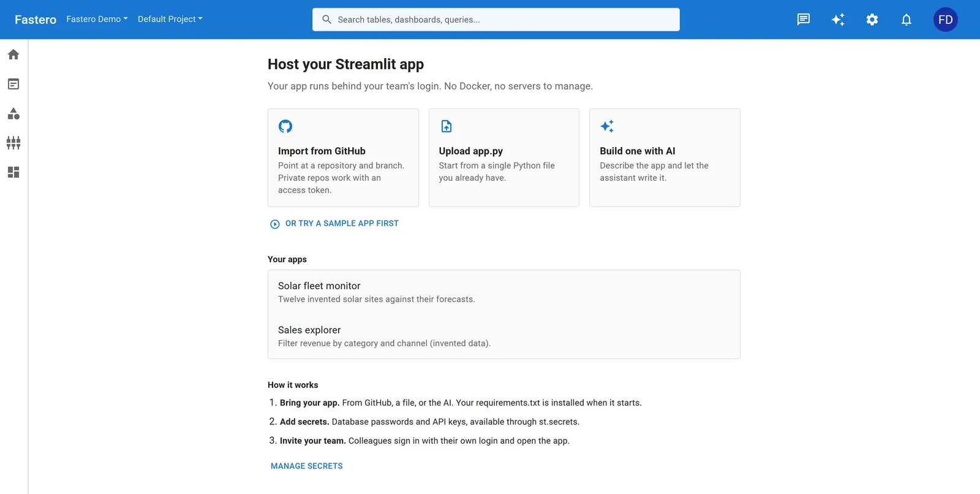Expand the Default Project dropdown

170,19
